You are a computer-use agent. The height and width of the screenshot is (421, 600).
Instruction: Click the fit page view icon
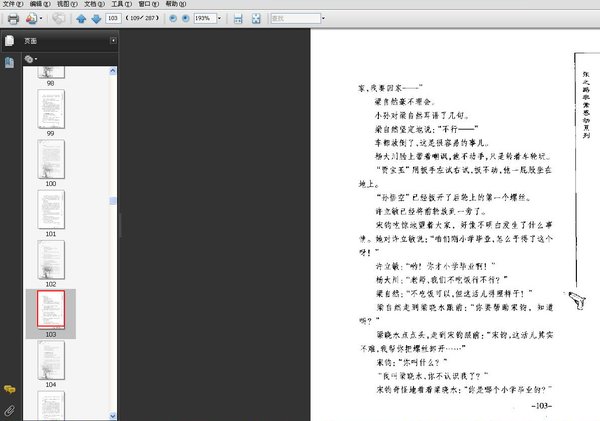pos(257,18)
